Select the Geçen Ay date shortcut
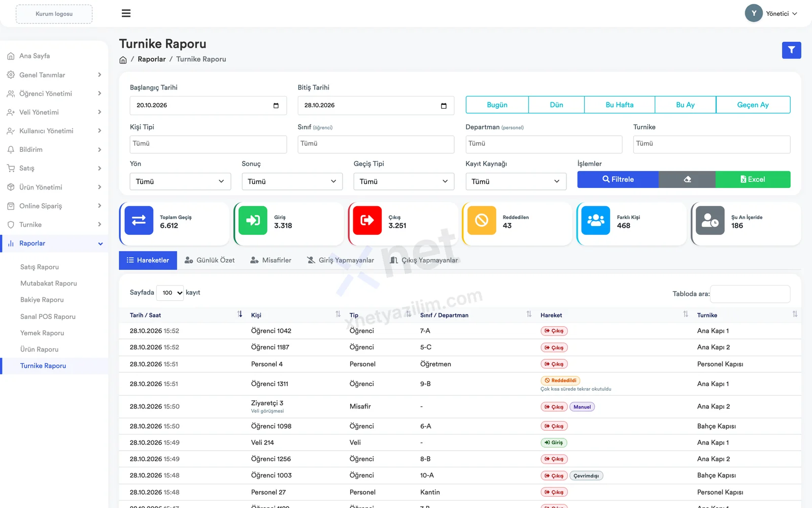This screenshot has width=812, height=508. [x=753, y=105]
